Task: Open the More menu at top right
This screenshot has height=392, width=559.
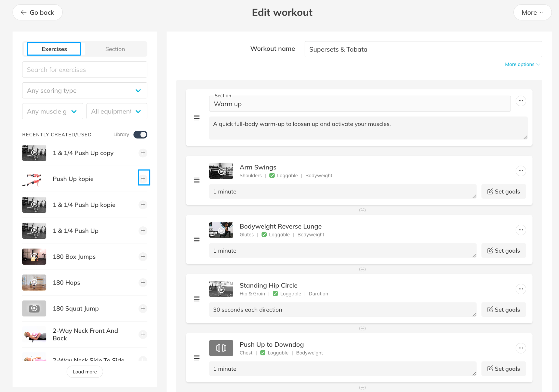Action: click(x=532, y=13)
